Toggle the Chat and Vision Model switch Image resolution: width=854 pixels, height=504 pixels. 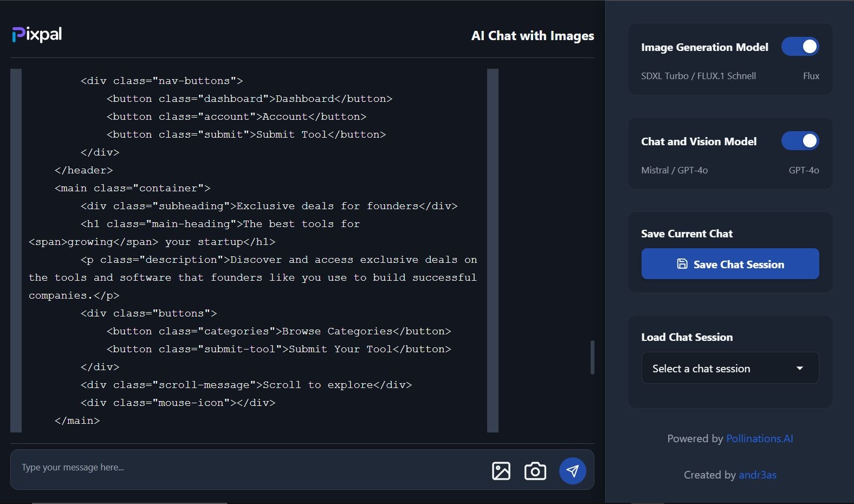[800, 141]
